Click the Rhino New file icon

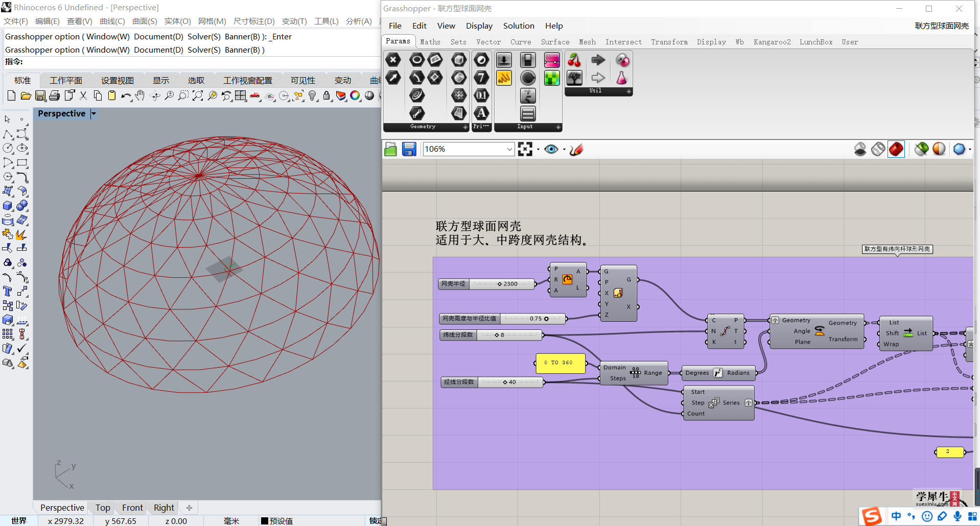pyautogui.click(x=11, y=95)
